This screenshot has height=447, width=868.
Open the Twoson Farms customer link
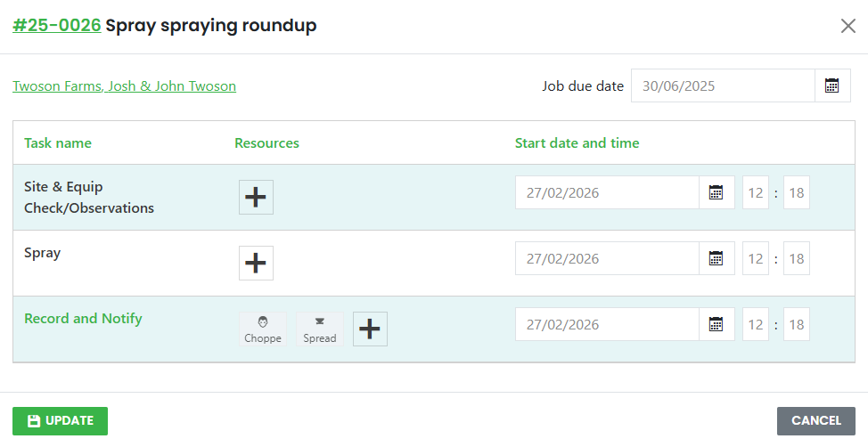click(x=125, y=86)
